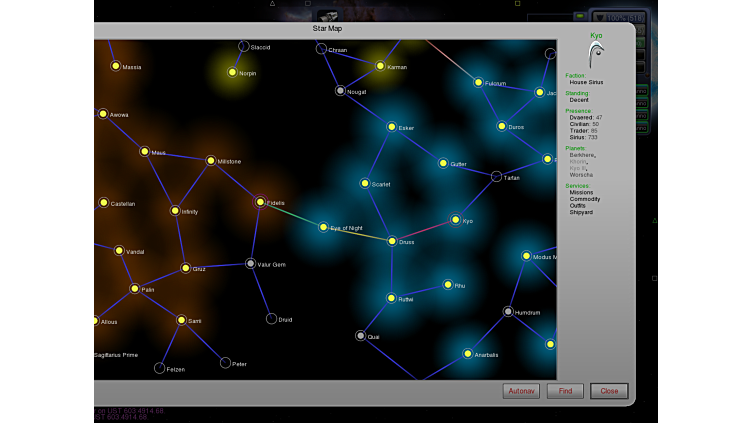Choose the Valur Gem system node

point(250,264)
